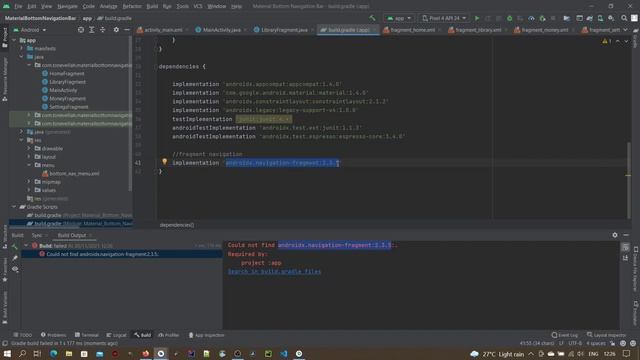Open Layout Inspector tool window
The width and height of the screenshot is (640, 360).
click(x=606, y=335)
